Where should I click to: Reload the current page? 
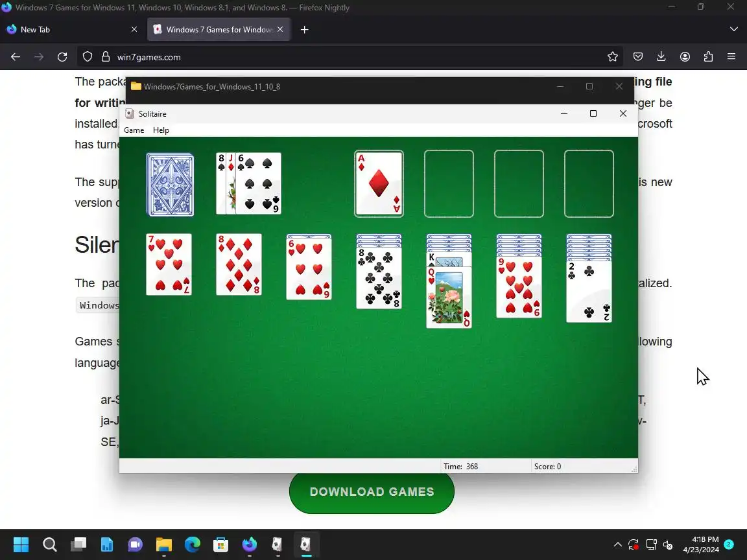pyautogui.click(x=62, y=57)
